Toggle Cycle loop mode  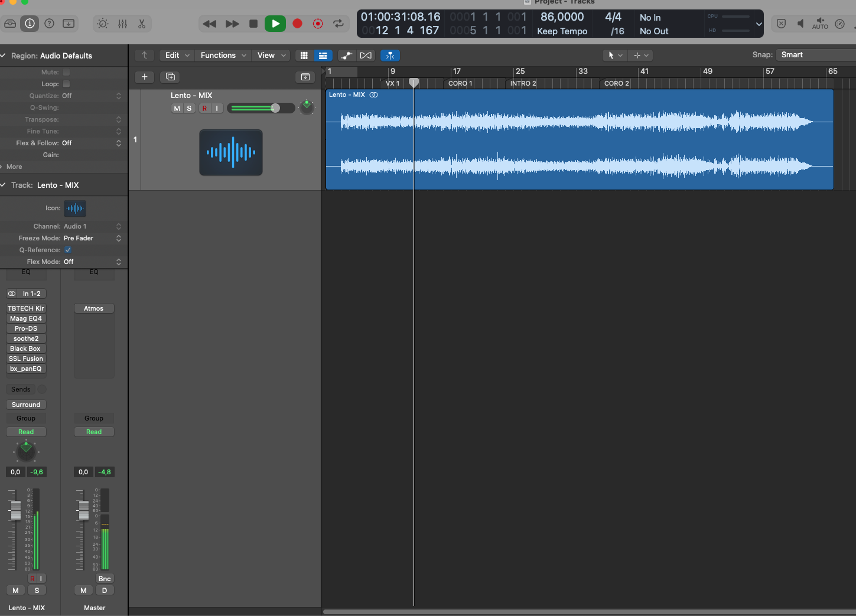click(x=339, y=24)
